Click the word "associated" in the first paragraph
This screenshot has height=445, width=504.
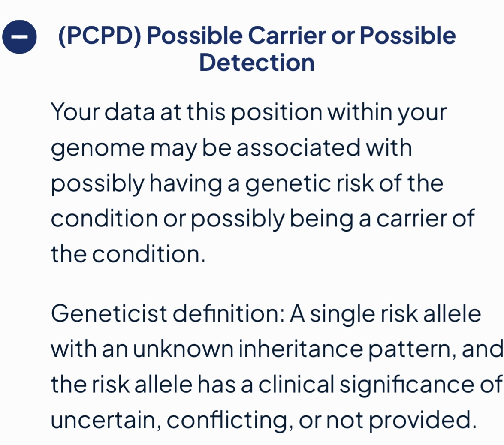(298, 148)
